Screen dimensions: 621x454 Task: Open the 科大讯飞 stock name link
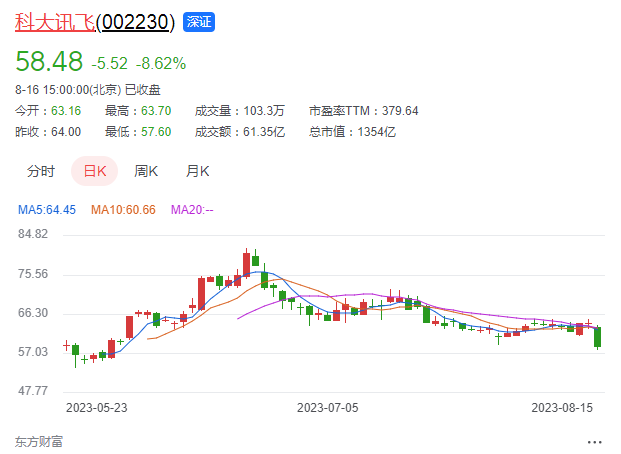pyautogui.click(x=55, y=22)
